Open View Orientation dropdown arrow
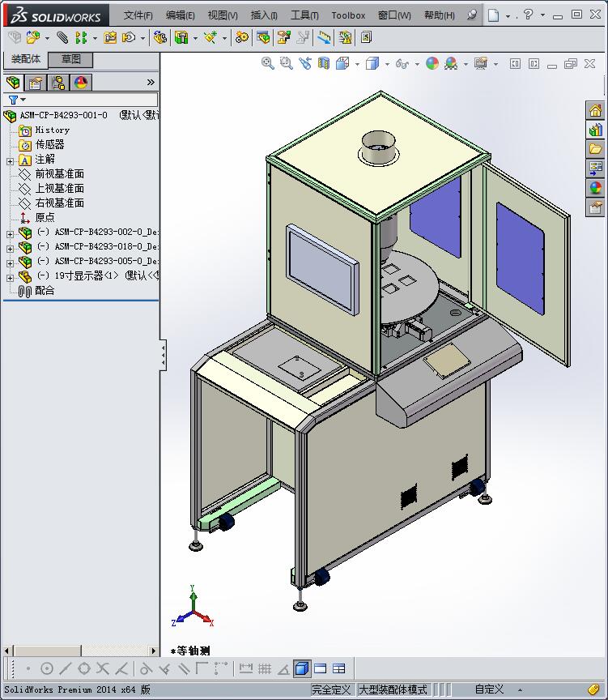 [x=357, y=64]
